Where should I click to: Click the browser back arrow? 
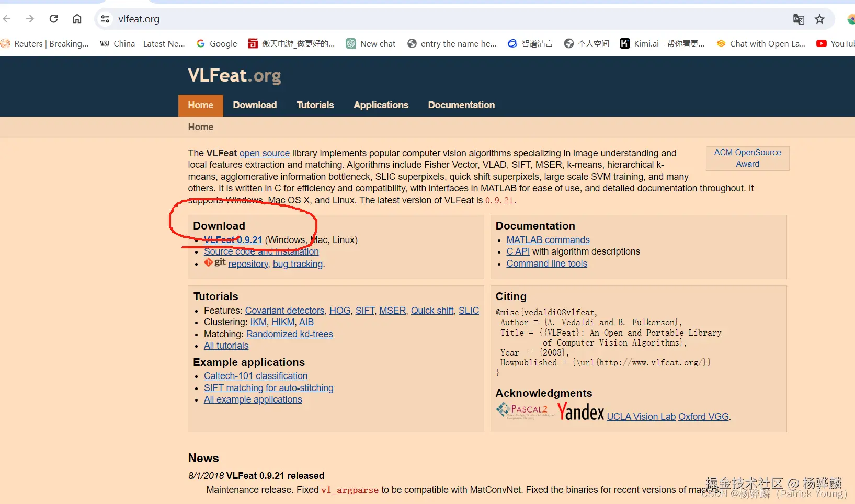7,19
